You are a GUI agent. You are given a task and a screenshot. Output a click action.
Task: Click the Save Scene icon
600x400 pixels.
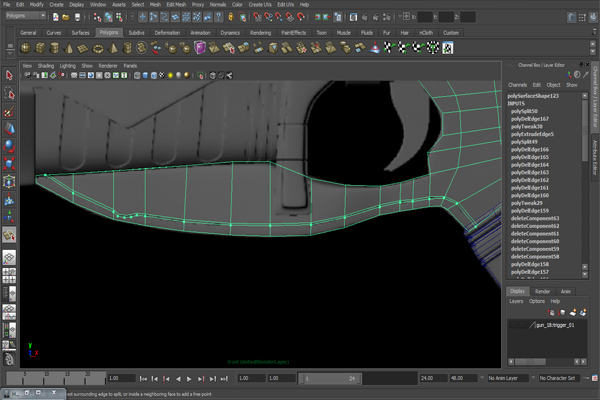[77, 17]
